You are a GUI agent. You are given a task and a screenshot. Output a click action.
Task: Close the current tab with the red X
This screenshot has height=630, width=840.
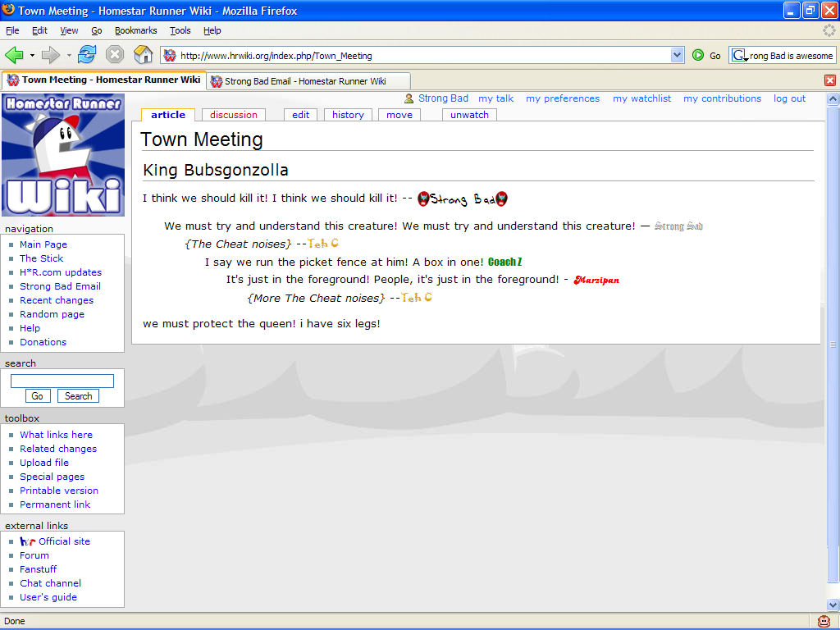[830, 80]
